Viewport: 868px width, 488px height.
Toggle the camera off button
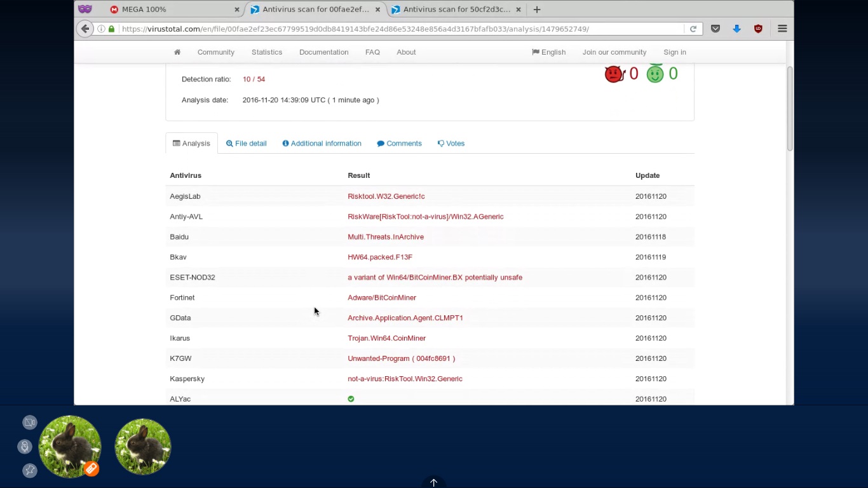(30, 423)
